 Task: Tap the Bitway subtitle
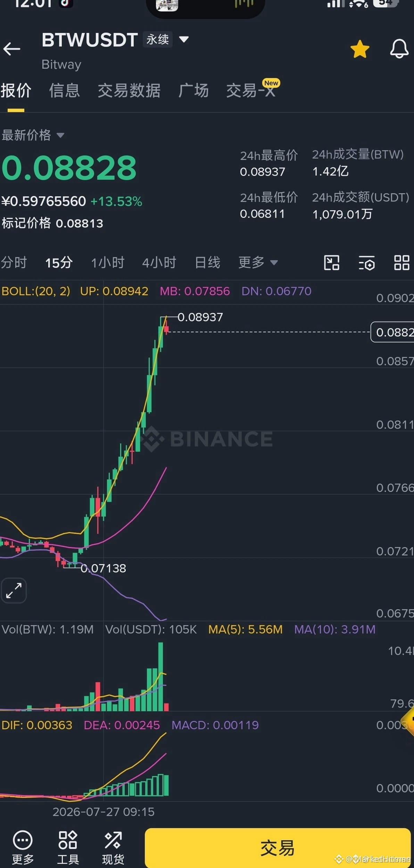point(61,65)
